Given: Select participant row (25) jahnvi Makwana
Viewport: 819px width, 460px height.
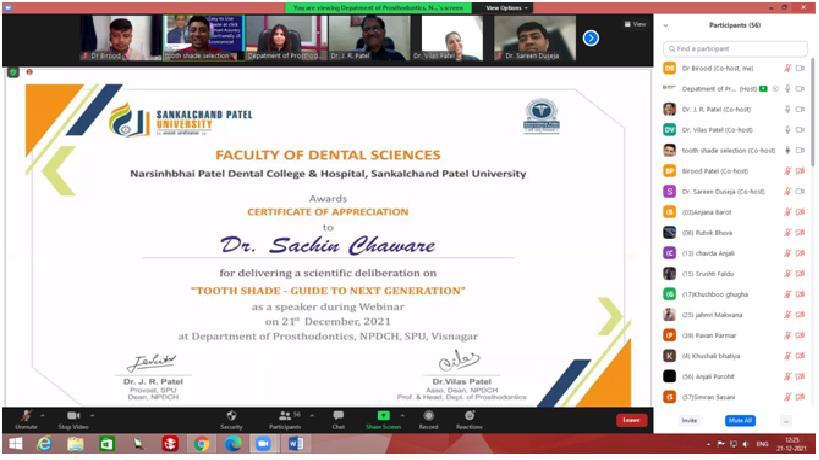Looking at the screenshot, I should pyautogui.click(x=734, y=315).
